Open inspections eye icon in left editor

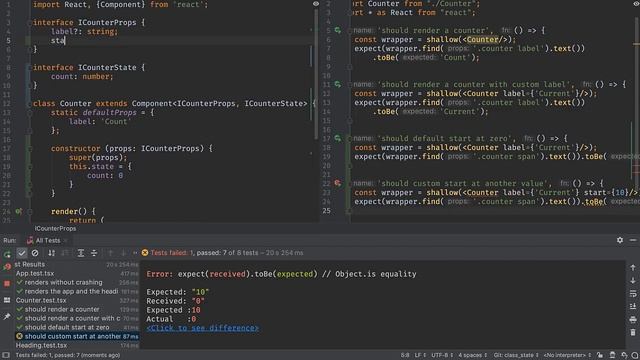point(316,4)
